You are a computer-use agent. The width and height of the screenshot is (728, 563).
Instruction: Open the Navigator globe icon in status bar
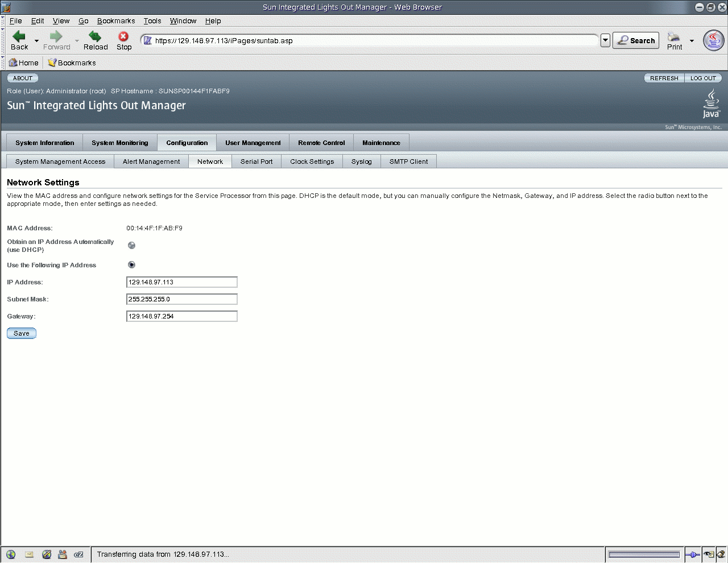(11, 554)
